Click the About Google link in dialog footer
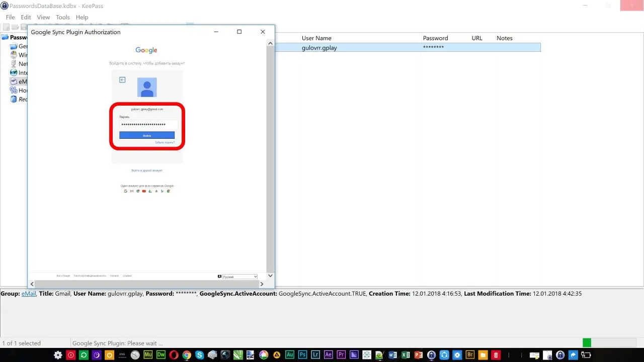644x362 pixels. (63, 276)
